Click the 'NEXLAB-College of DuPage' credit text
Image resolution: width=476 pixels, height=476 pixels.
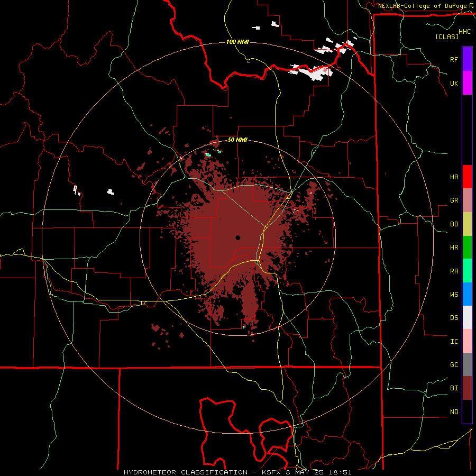point(423,6)
